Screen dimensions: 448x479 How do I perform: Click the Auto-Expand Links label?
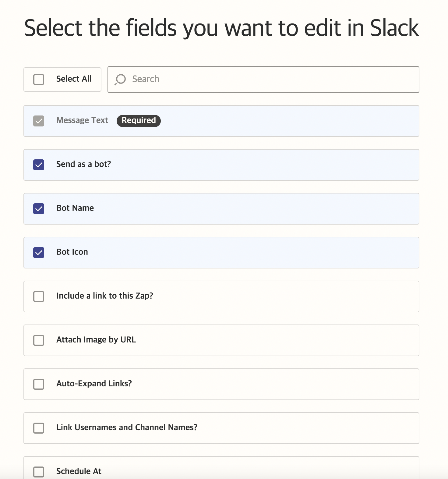pos(94,384)
